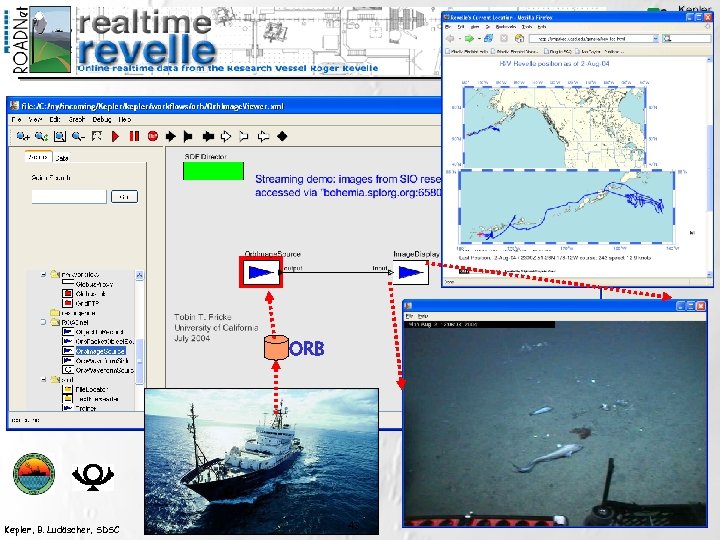
Task: Click the full screen icon in Kepler toolbar
Action: coord(96,136)
